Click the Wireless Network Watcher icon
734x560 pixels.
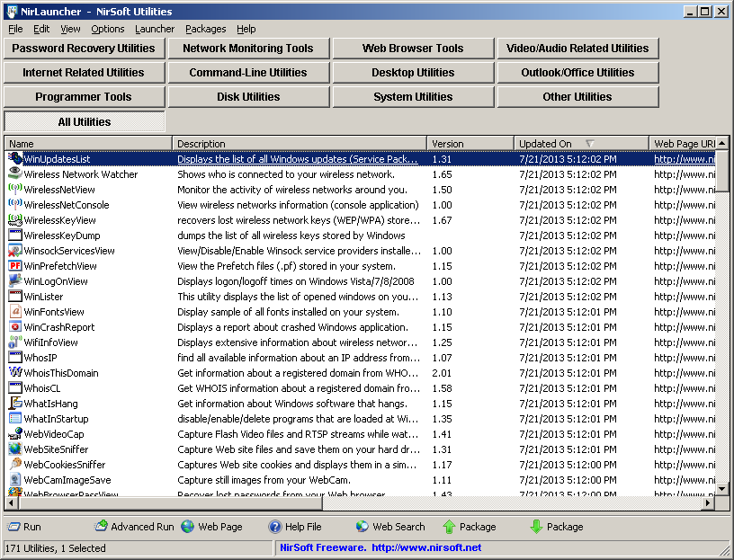point(15,174)
